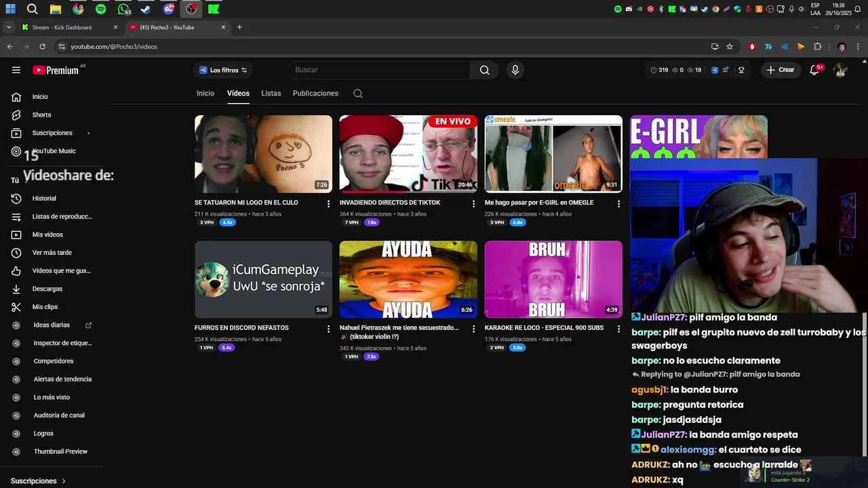Switch to Stream - Kick Dashboard tab
This screenshot has width=868, height=488.
[69, 28]
